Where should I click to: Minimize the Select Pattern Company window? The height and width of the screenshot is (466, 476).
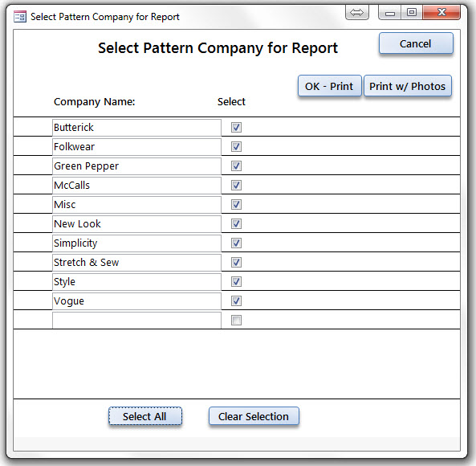click(x=390, y=13)
